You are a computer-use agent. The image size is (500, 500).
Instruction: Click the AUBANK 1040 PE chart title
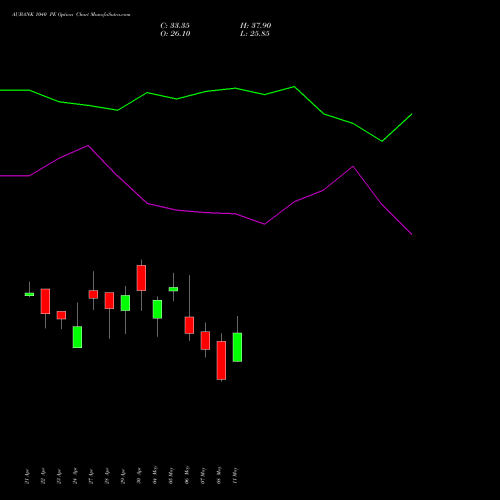pyautogui.click(x=71, y=14)
